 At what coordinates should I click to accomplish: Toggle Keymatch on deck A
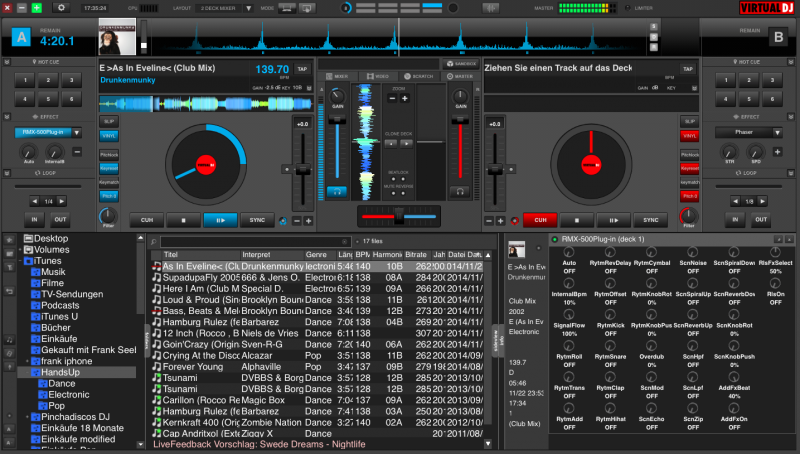(109, 182)
